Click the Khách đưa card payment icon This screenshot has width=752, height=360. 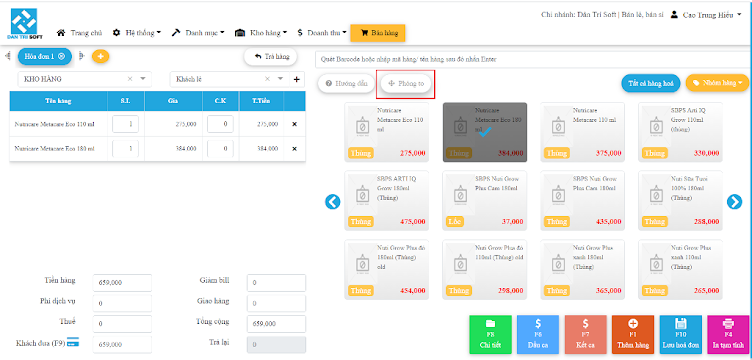(x=73, y=342)
